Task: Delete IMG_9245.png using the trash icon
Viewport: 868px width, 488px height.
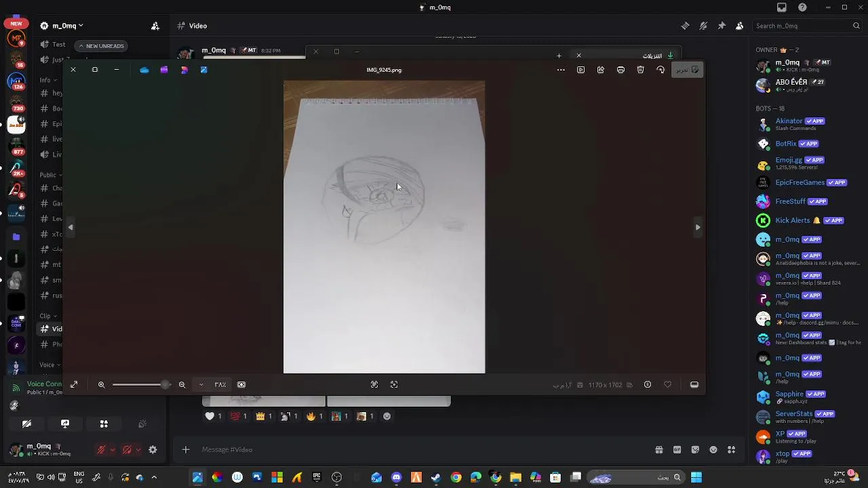Action: click(x=641, y=70)
